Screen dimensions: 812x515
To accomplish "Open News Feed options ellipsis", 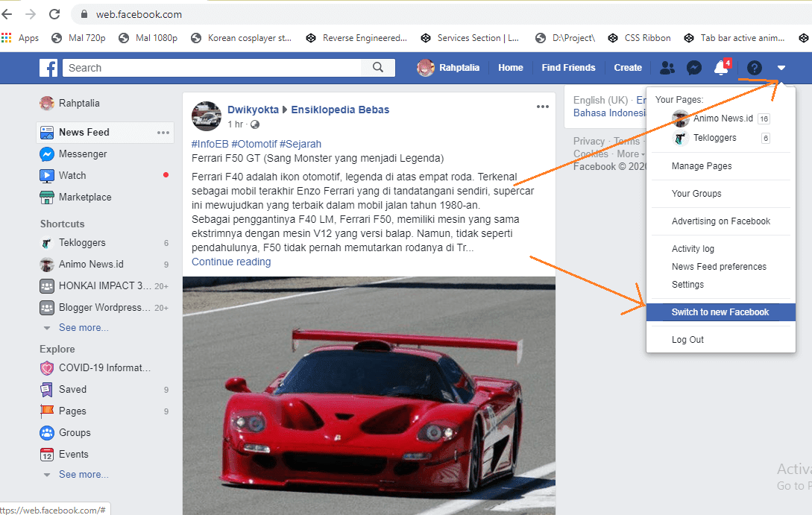I will pyautogui.click(x=163, y=133).
